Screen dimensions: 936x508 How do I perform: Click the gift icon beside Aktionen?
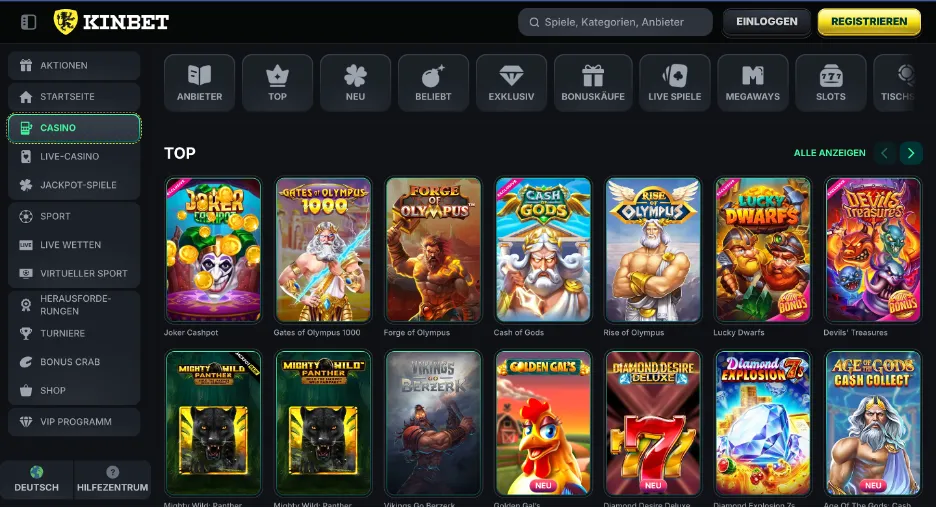[26, 66]
